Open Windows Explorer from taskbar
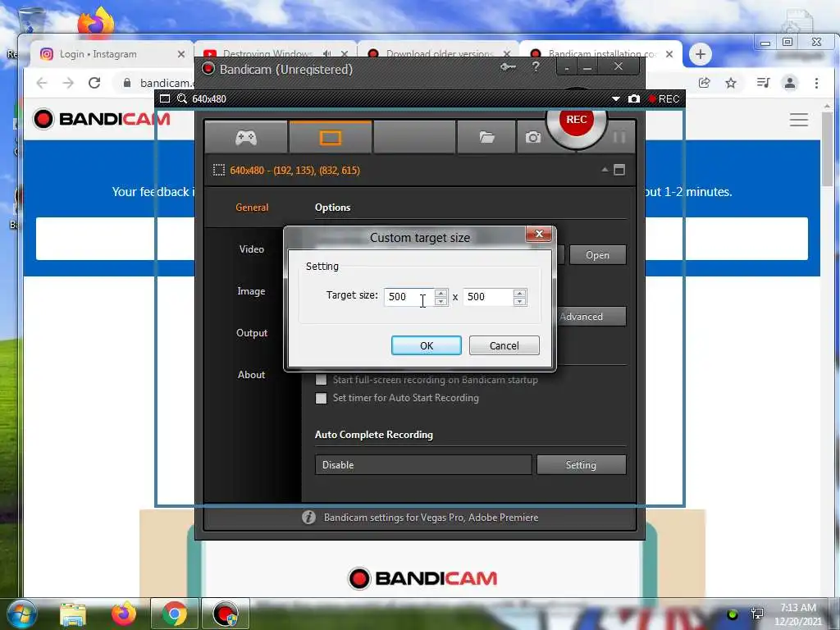The image size is (840, 630). (73, 614)
